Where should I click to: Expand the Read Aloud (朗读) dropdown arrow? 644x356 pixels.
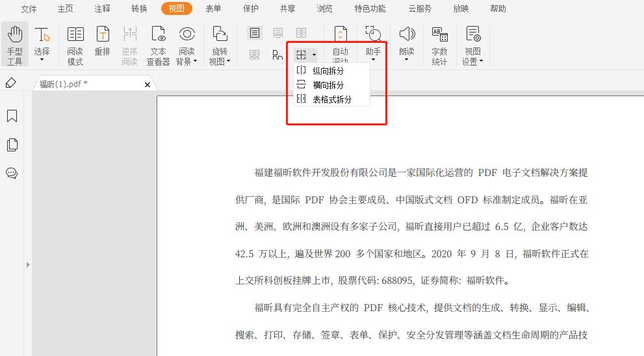407,60
